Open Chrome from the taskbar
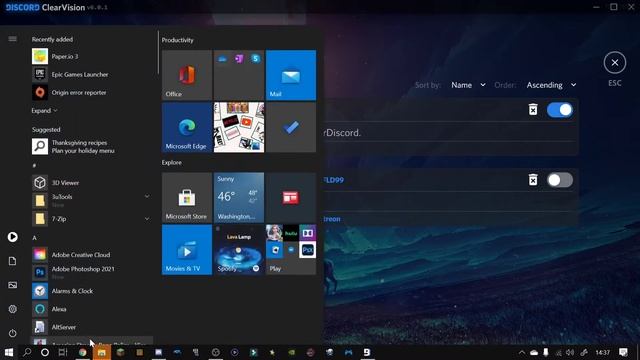The height and width of the screenshot is (360, 640). [82, 352]
